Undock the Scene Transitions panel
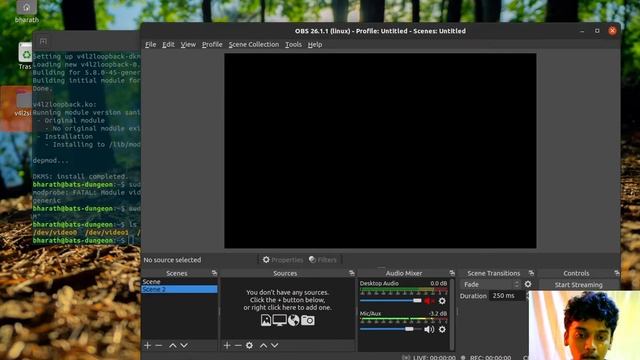Screen dimensions: 640x360 (531, 273)
